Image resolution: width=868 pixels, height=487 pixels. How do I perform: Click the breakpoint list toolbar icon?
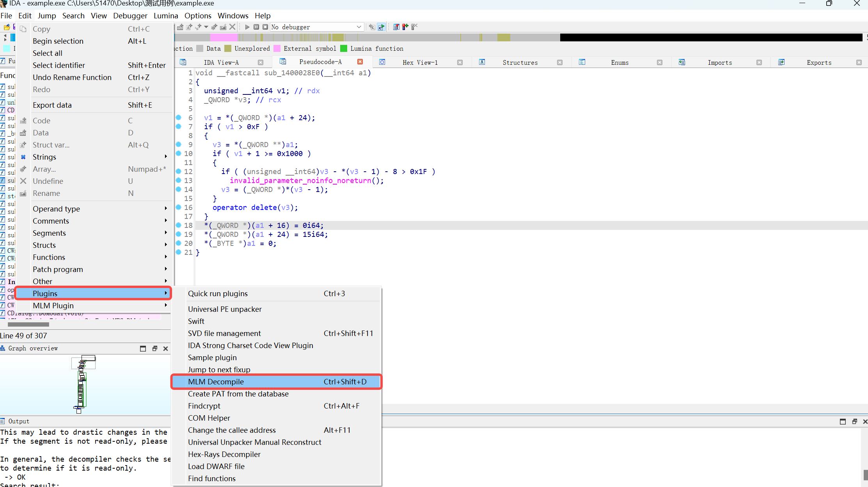point(396,27)
